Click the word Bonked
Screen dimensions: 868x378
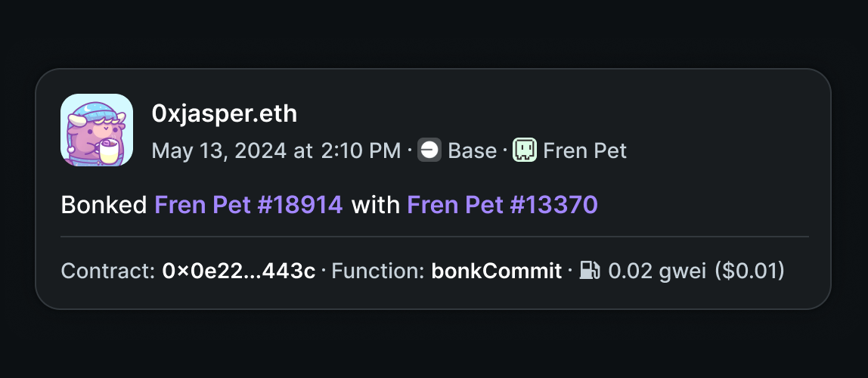(x=104, y=205)
